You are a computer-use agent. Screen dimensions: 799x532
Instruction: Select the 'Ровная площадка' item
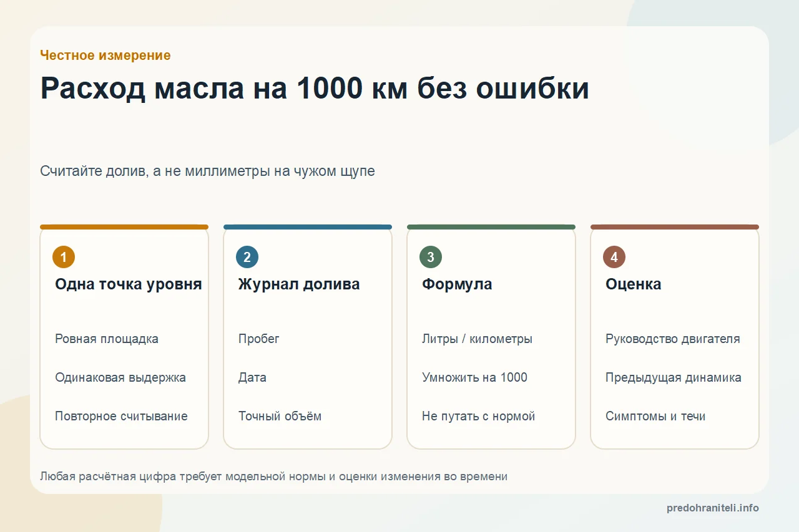coord(107,339)
